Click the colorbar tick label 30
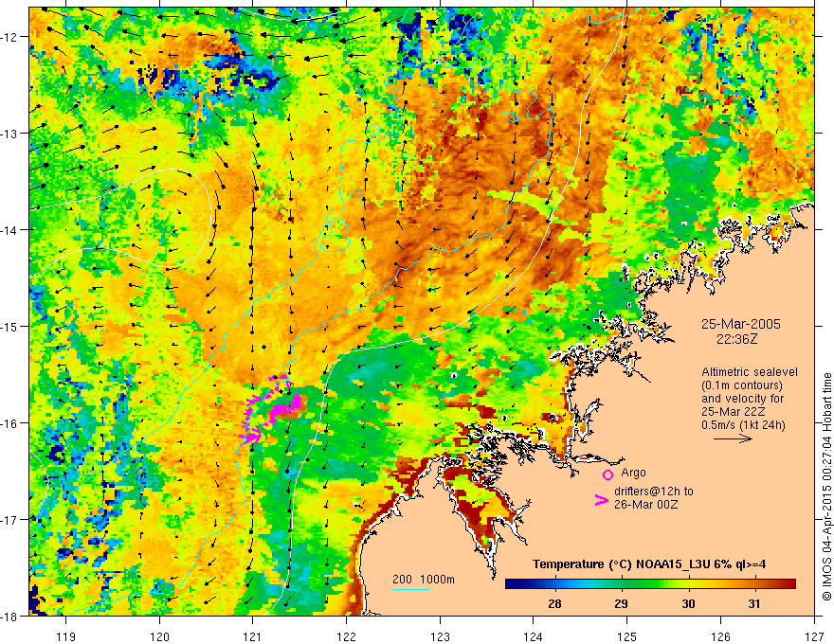This screenshot has height=644, width=834. tap(688, 603)
